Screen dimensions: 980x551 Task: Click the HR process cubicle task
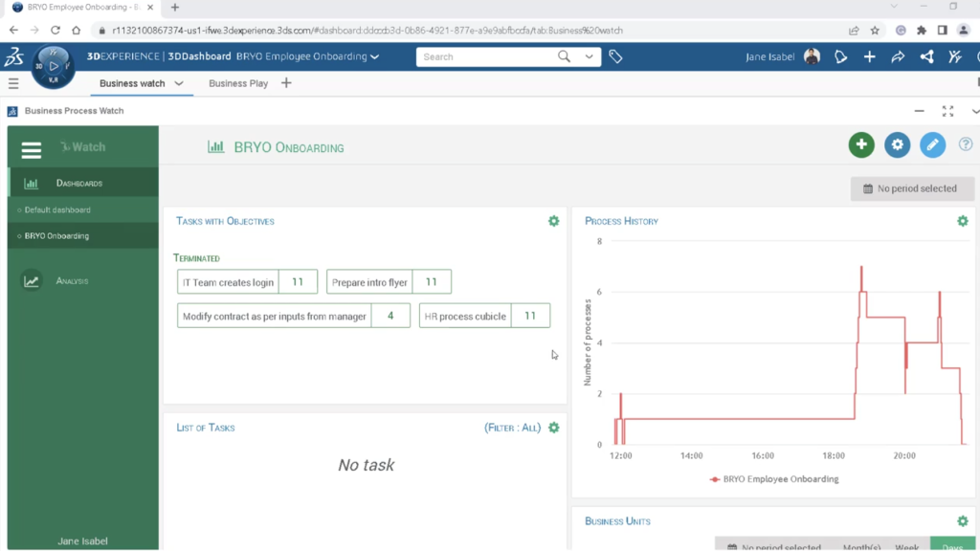click(484, 316)
